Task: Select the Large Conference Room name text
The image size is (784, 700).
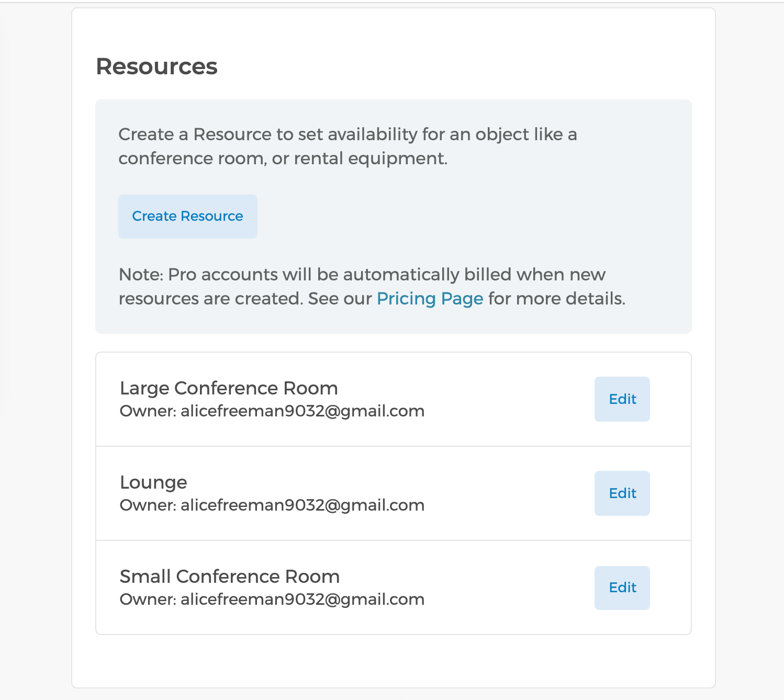Action: pos(229,388)
